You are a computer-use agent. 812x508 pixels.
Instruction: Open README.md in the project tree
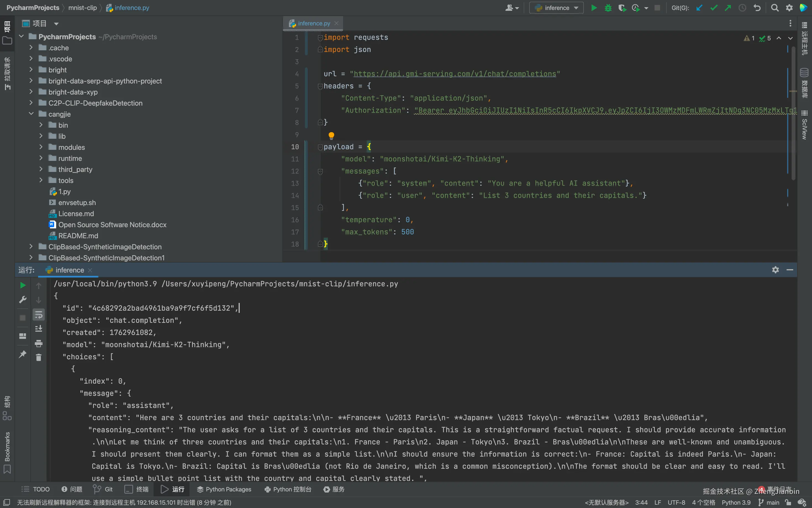coord(78,236)
